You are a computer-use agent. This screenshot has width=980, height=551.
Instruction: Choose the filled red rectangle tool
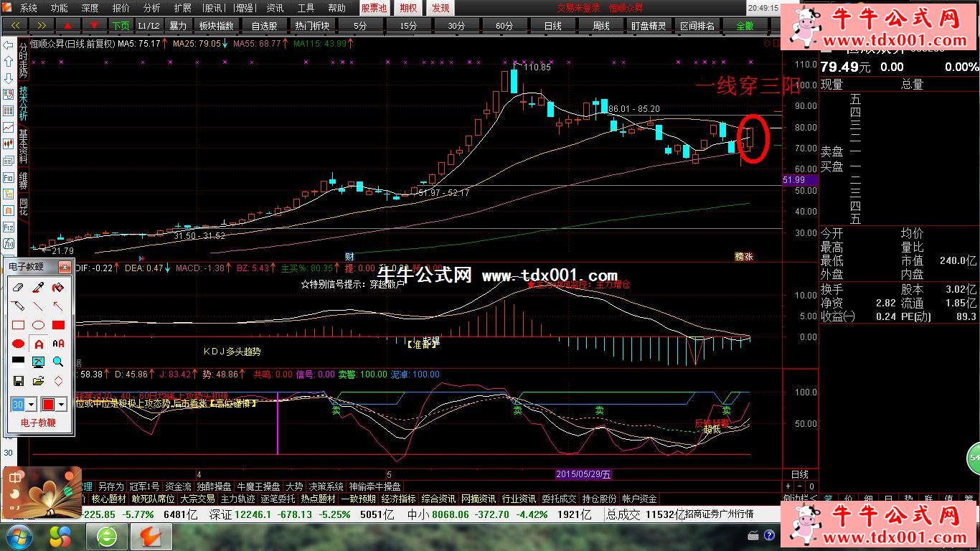58,325
